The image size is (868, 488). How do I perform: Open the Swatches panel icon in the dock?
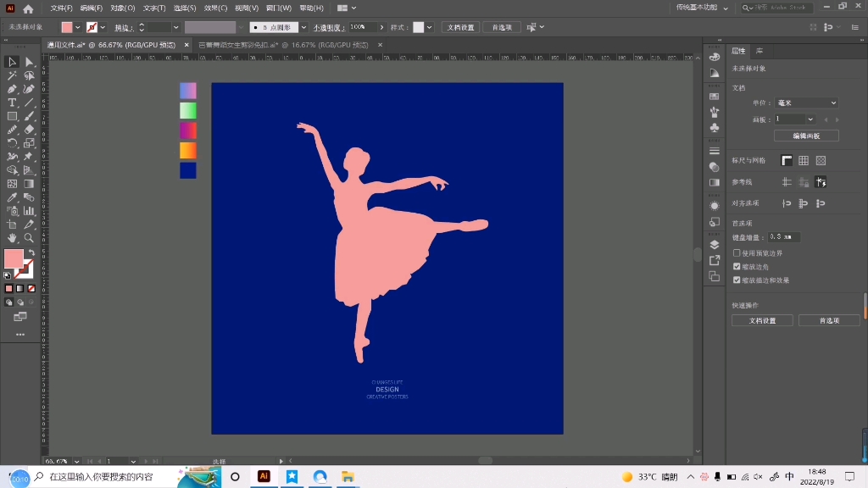[715, 97]
